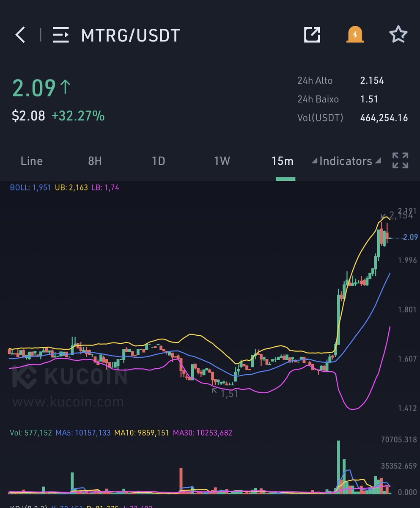The image size is (420, 508).
Task: Tap the 1.607 price axis label
Action: pyautogui.click(x=407, y=359)
